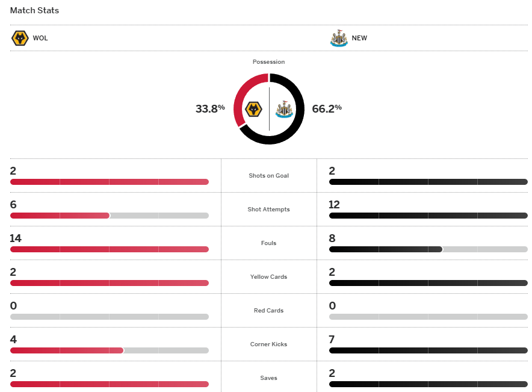Screen dimensions: 532x392
Task: Click the Wolves Shot Attempts progress bar
Action: pos(109,216)
